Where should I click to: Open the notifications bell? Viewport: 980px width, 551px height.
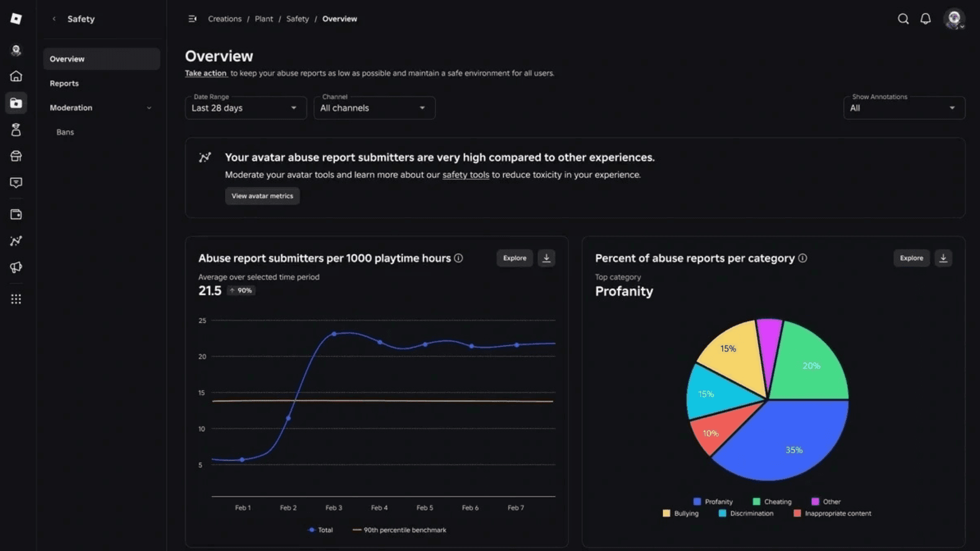(925, 19)
